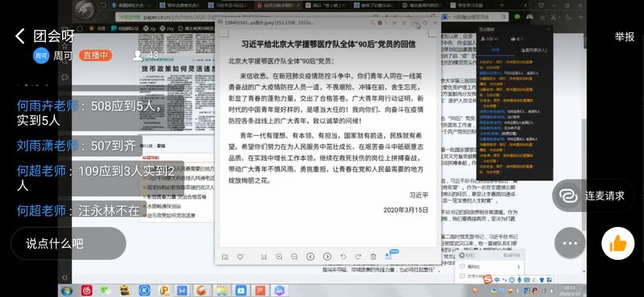Tap the blue 周可 host avatar

tap(41, 56)
